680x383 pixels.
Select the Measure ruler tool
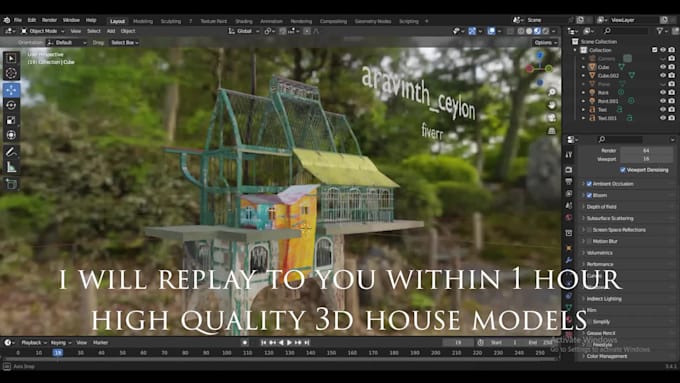click(11, 167)
